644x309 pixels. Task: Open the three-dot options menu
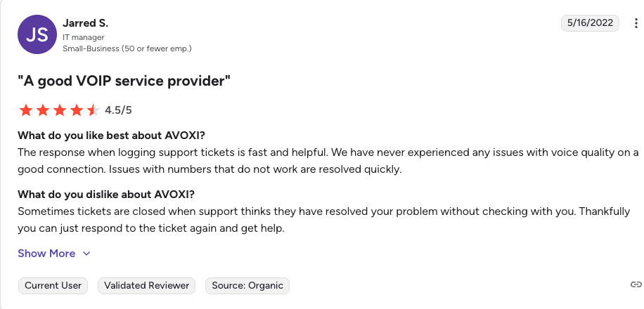pyautogui.click(x=636, y=23)
